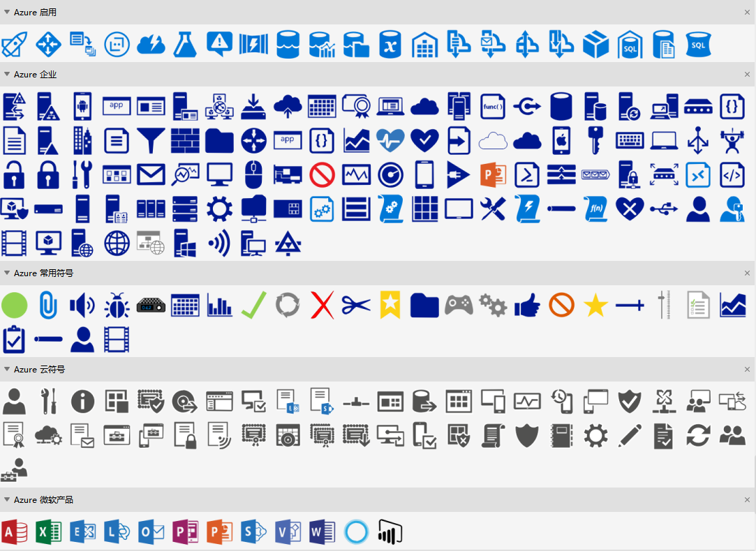Pick the thumbs up icon
756x551 pixels.
click(527, 305)
